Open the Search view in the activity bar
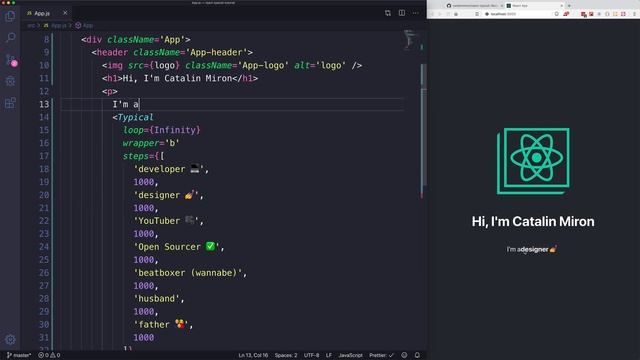The image size is (640, 360). click(10, 38)
